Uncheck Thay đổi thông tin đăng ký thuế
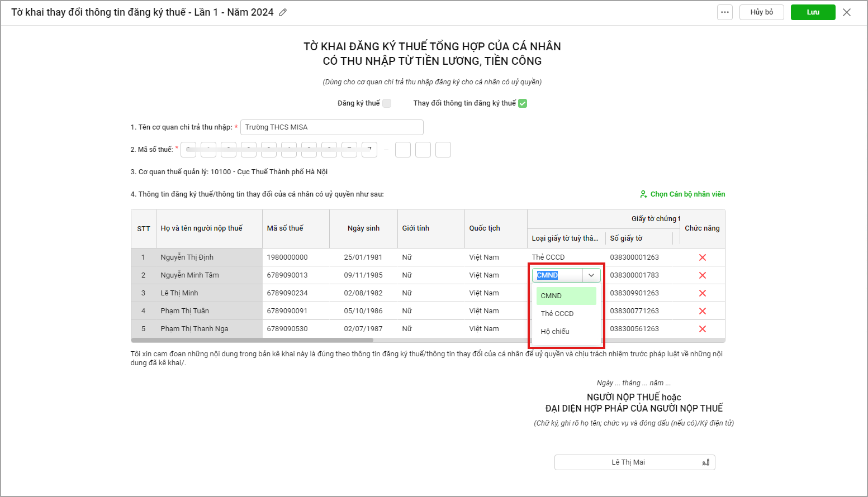 (x=523, y=103)
